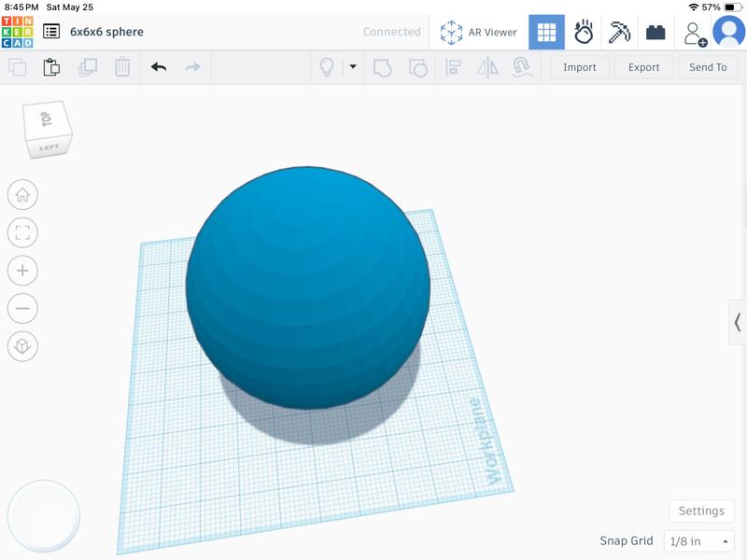Click the Lego brick export icon
This screenshot has height=560, width=747.
tap(656, 31)
